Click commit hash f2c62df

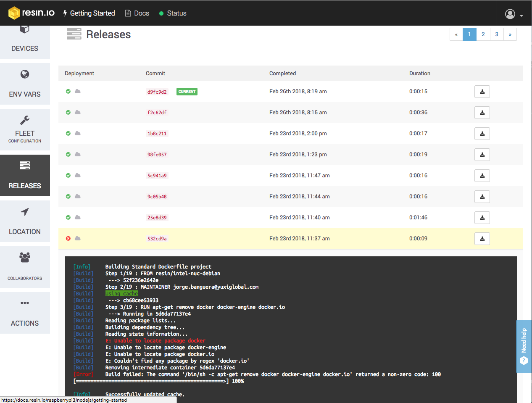[157, 113]
